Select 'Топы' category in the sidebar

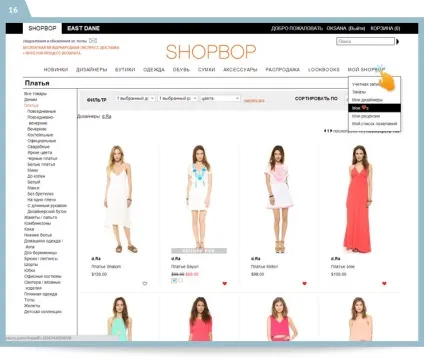29,300
